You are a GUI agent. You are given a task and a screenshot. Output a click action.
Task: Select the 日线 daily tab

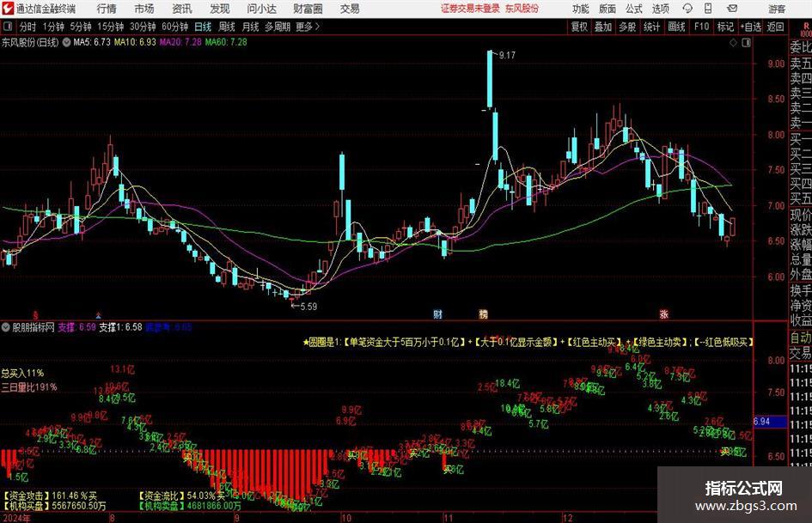click(203, 27)
